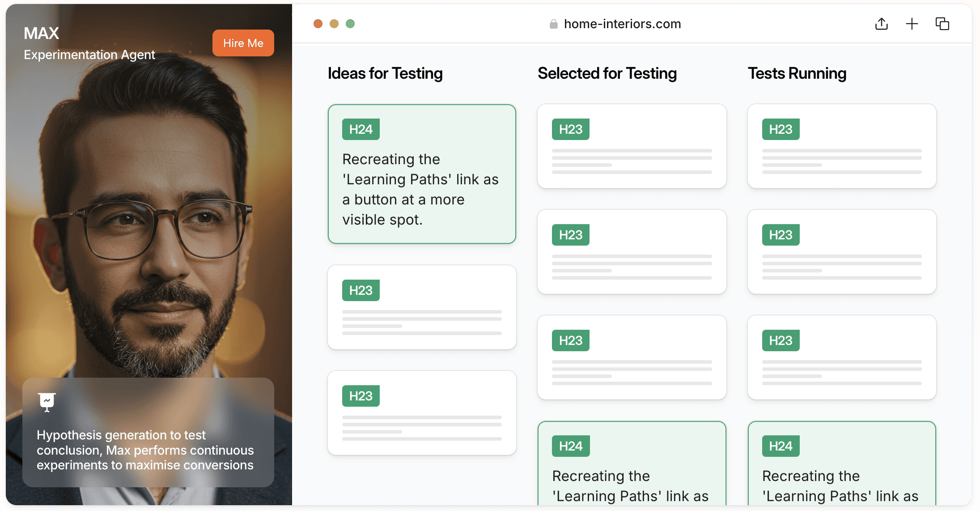Click the 'Hire Me' button for MAX agent
980x511 pixels.
pos(244,43)
